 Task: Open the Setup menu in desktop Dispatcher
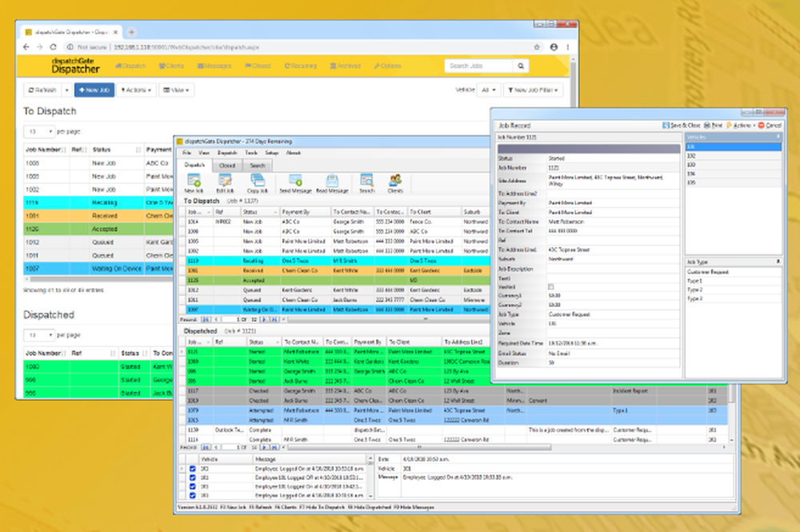[272, 153]
